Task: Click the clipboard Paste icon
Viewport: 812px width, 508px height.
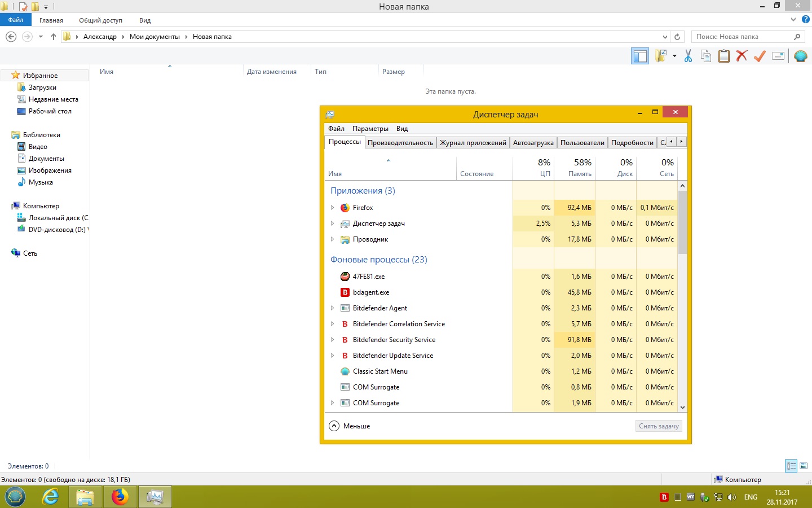Action: pos(724,56)
